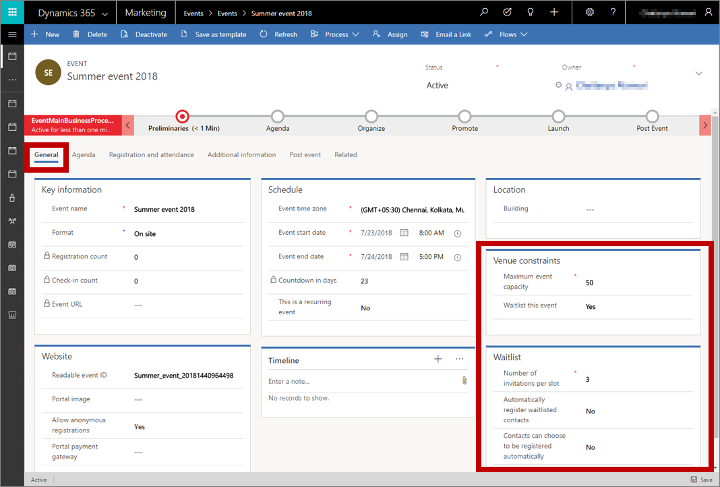Click the plus quick create icon in top bar
The height and width of the screenshot is (487, 720).
554,12
